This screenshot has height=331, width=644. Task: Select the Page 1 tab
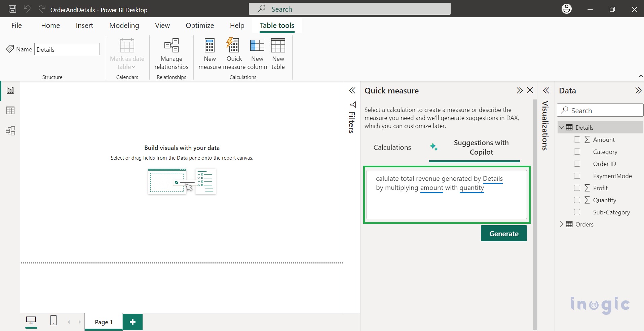pos(104,322)
